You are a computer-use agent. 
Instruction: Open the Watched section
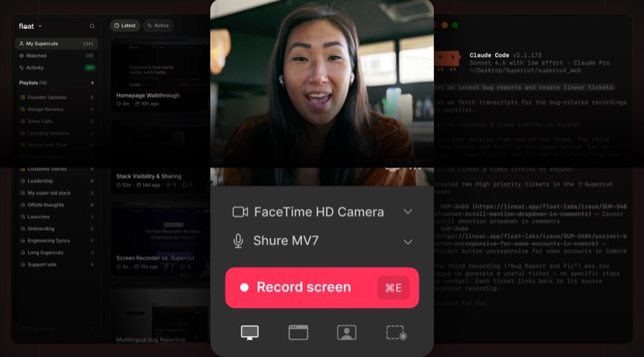[x=56, y=55]
